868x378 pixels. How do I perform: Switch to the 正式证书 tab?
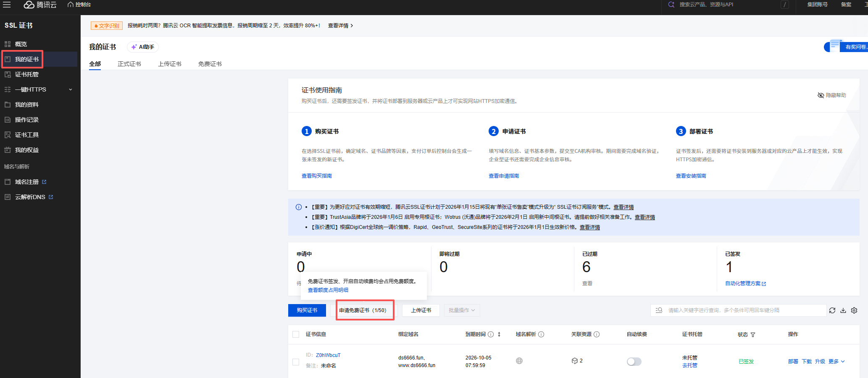tap(129, 64)
